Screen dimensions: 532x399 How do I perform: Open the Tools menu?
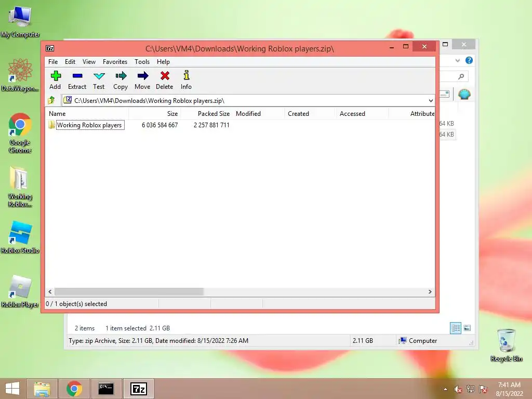click(142, 62)
